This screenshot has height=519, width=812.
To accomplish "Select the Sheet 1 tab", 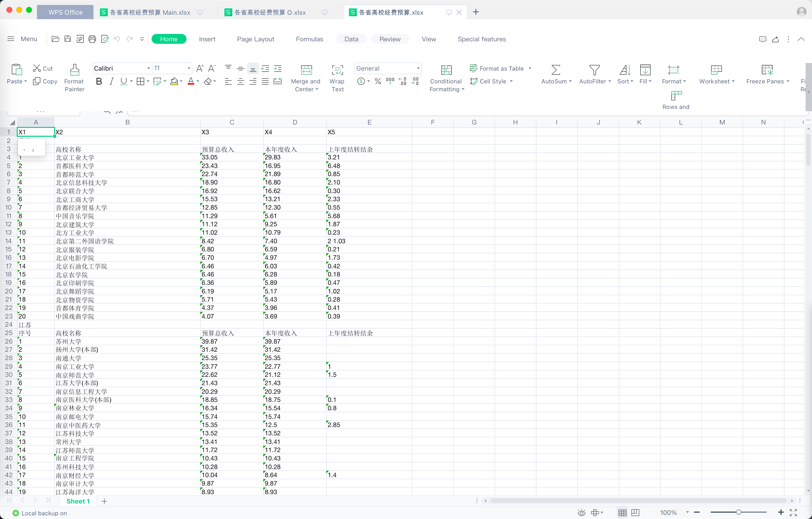I will click(x=78, y=501).
